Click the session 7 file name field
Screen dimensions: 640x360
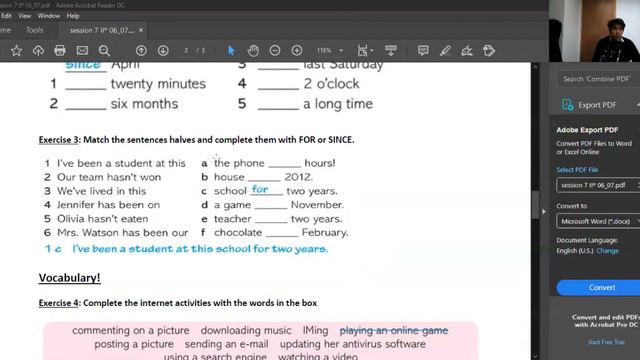point(598,185)
